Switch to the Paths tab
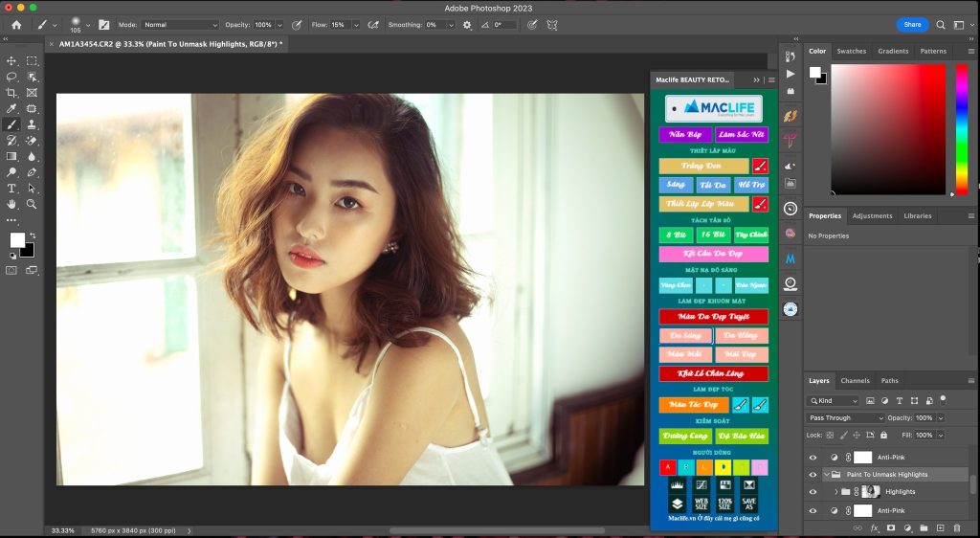Screen dimensions: 980x538 (889, 381)
